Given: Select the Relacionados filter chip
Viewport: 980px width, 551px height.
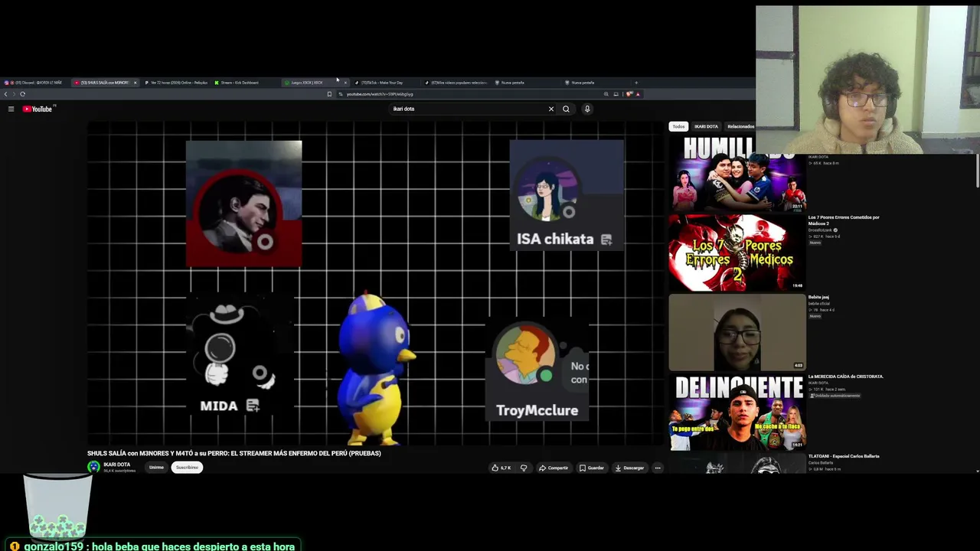Looking at the screenshot, I should pos(740,126).
